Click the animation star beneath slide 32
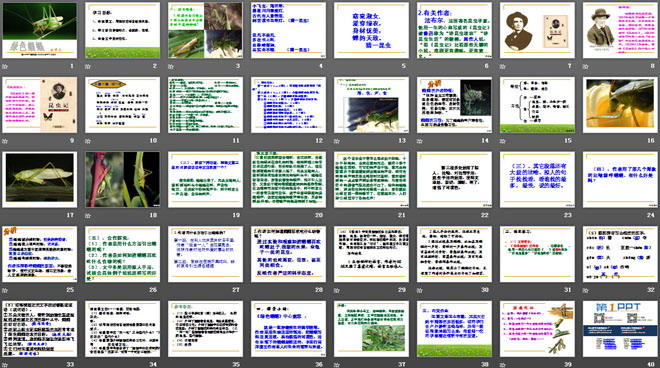Screen dimensions: 660x368 pyautogui.click(x=585, y=290)
